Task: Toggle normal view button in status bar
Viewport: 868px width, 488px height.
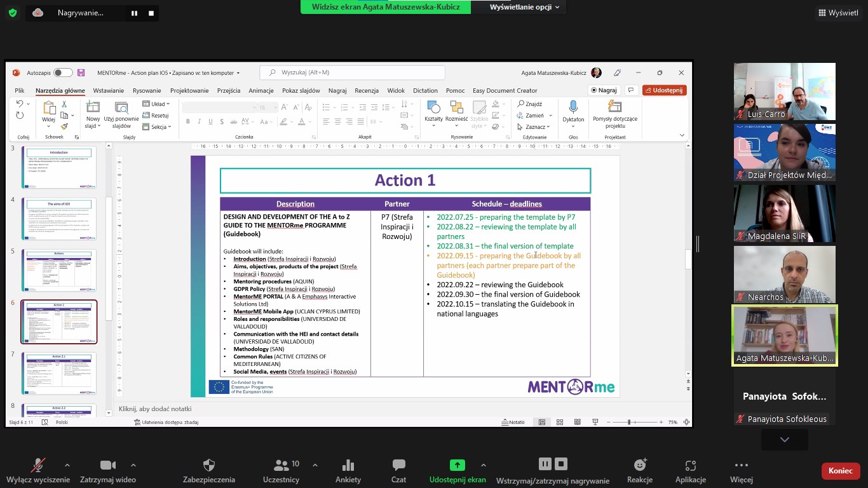Action: [542, 422]
